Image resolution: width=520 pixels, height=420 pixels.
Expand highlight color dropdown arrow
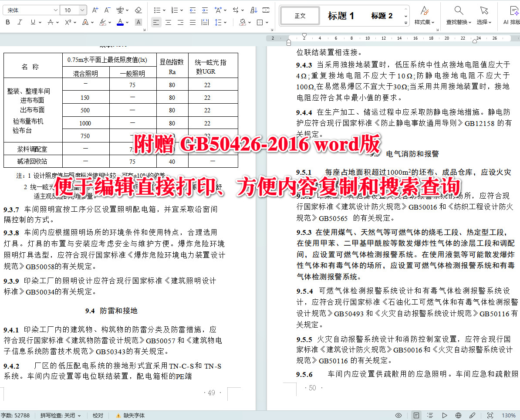tap(110, 22)
